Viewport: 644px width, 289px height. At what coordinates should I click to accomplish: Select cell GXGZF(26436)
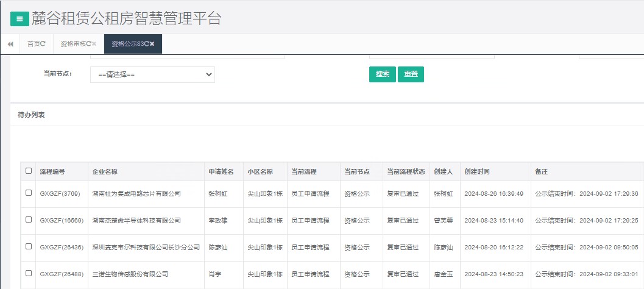coord(62,248)
